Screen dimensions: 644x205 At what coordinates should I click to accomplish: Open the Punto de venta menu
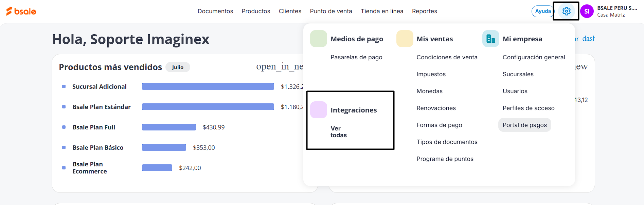[x=331, y=11]
